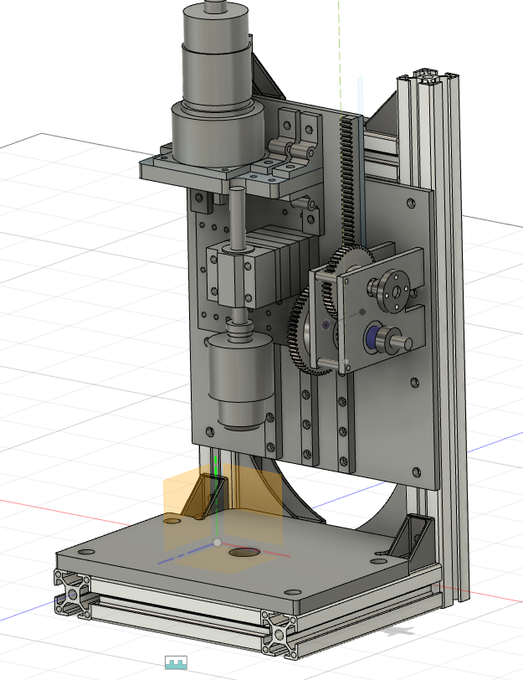523x680 pixels.
Task: Click the green vertical origin axis
Action: pyautogui.click(x=216, y=498)
